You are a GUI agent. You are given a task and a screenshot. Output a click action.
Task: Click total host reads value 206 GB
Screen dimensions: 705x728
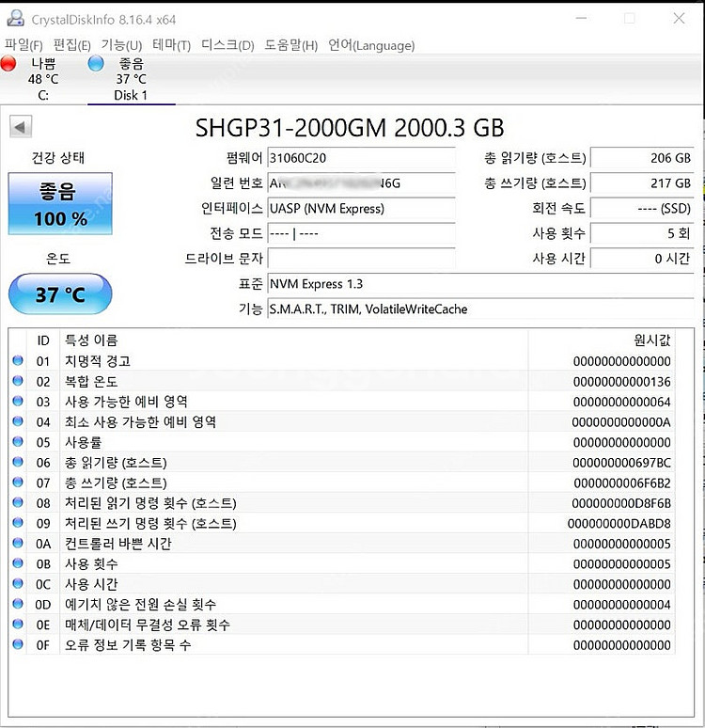[642, 158]
